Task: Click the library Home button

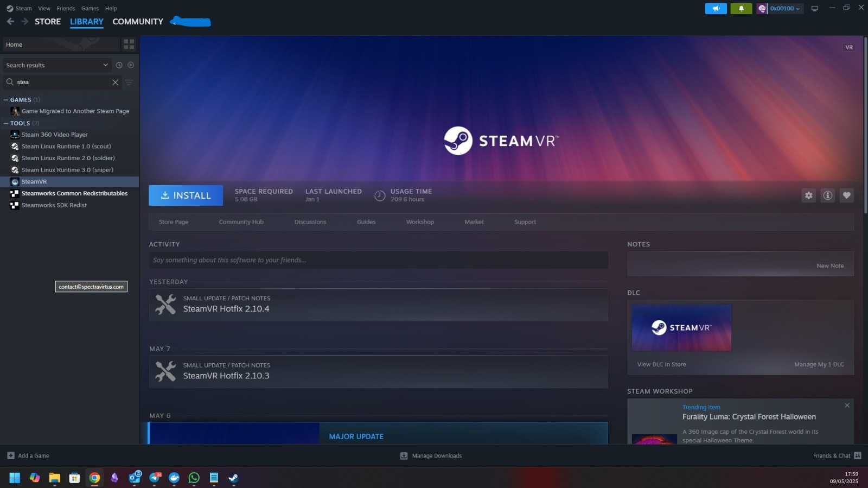Action: [x=61, y=45]
